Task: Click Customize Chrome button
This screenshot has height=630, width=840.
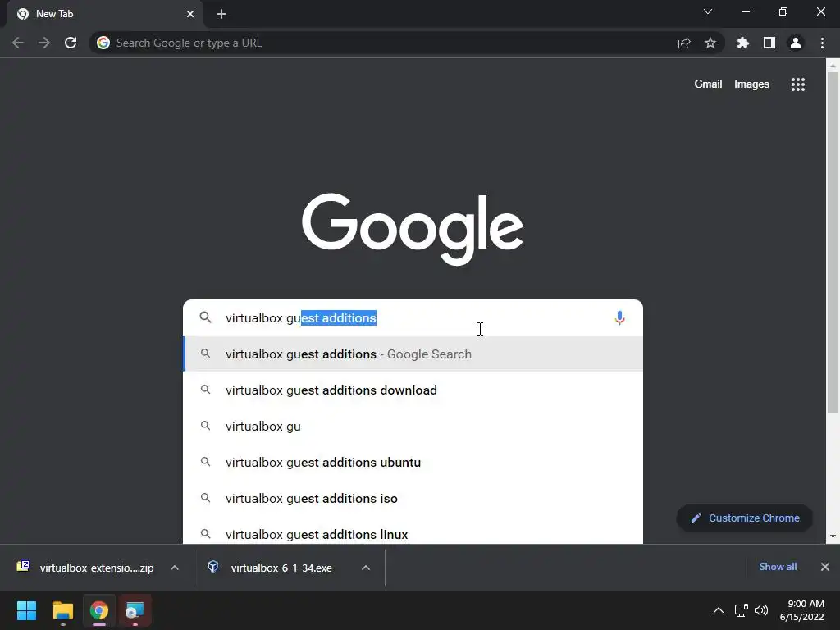Action: pos(745,518)
